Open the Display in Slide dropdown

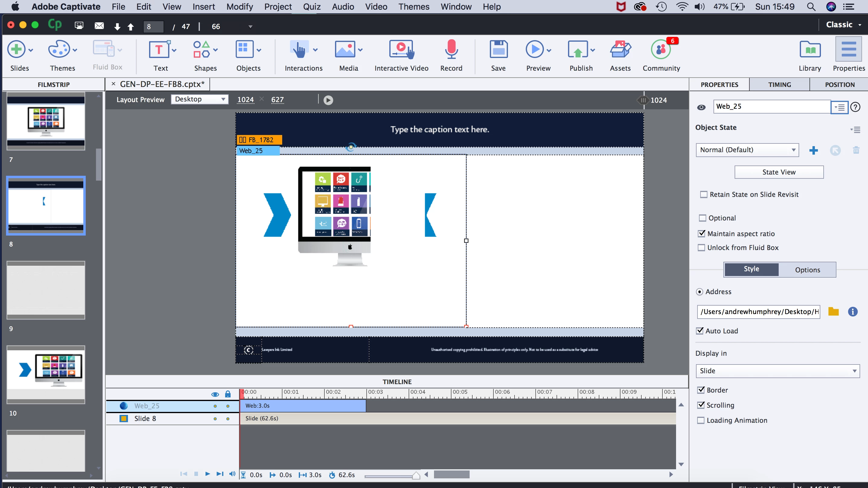point(777,371)
